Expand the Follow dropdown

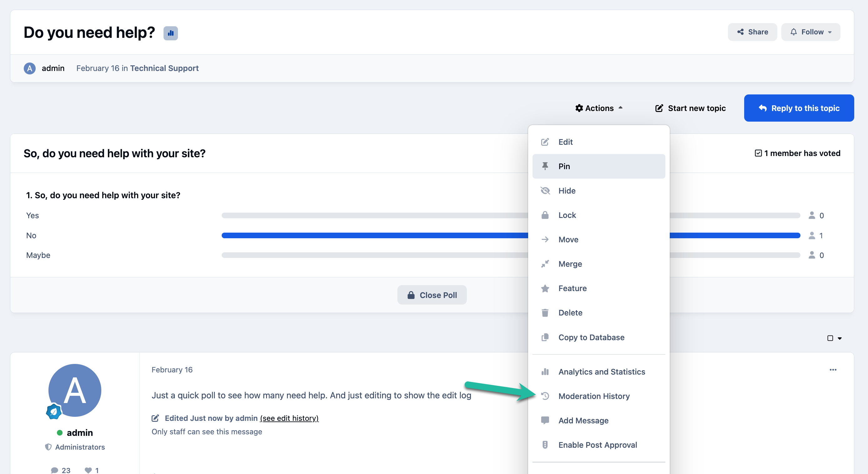[x=811, y=32]
